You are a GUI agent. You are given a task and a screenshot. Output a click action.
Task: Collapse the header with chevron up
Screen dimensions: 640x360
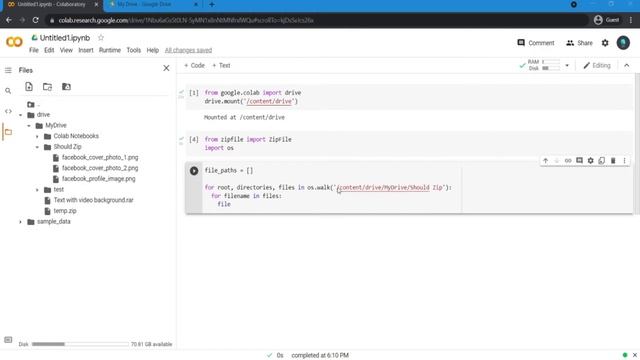pyautogui.click(x=627, y=65)
